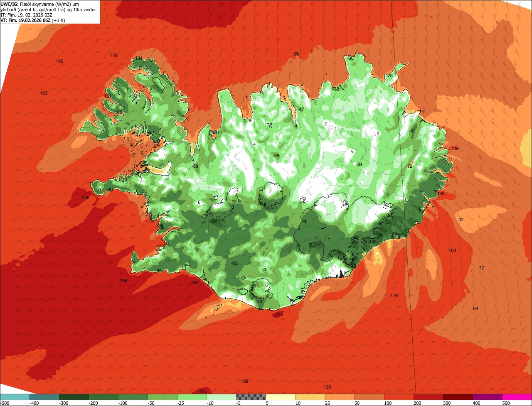Click the map value '238' west of Iceland

(x=86, y=198)
